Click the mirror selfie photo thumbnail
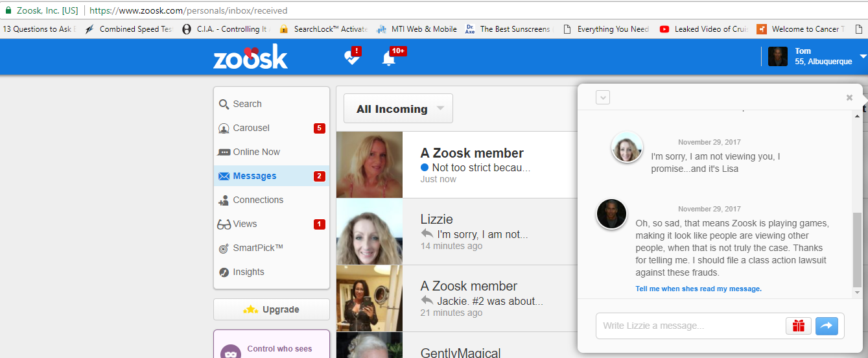 click(369, 298)
